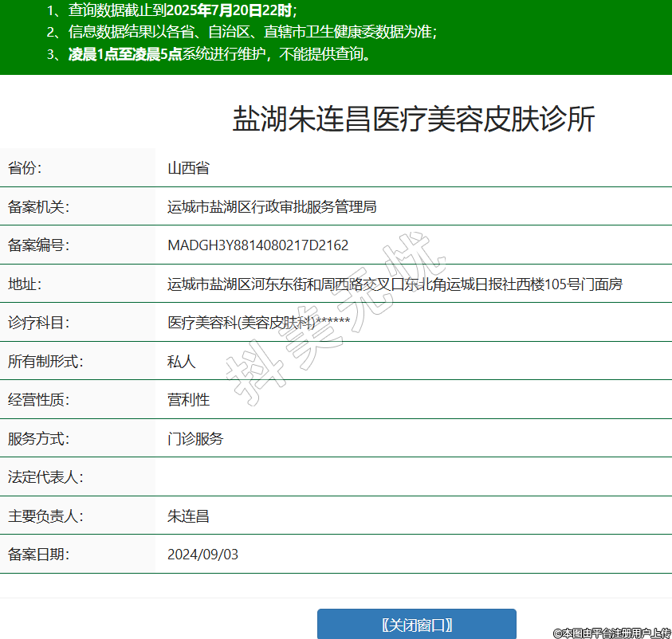Click the 省份 row label
672x639 pixels.
pos(25,168)
